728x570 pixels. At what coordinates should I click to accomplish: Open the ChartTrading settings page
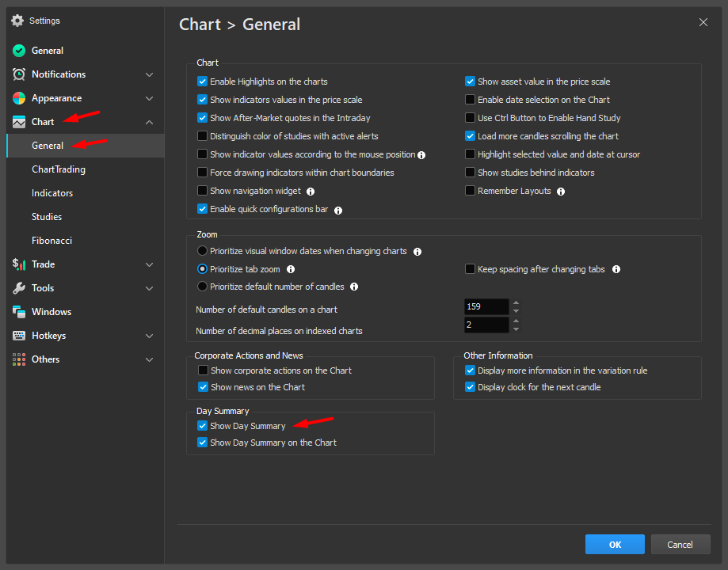pyautogui.click(x=59, y=169)
